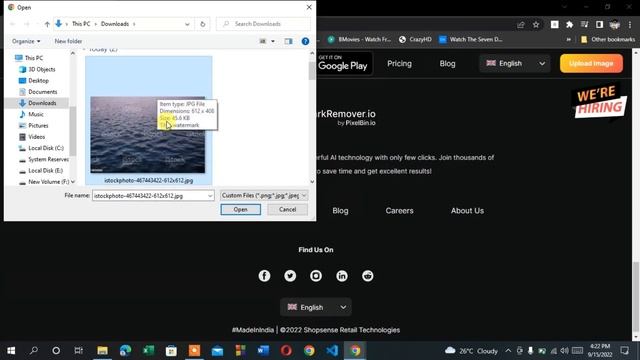Viewport: 640px width, 360px height.
Task: Open Pricing in website header
Action: tap(399, 63)
